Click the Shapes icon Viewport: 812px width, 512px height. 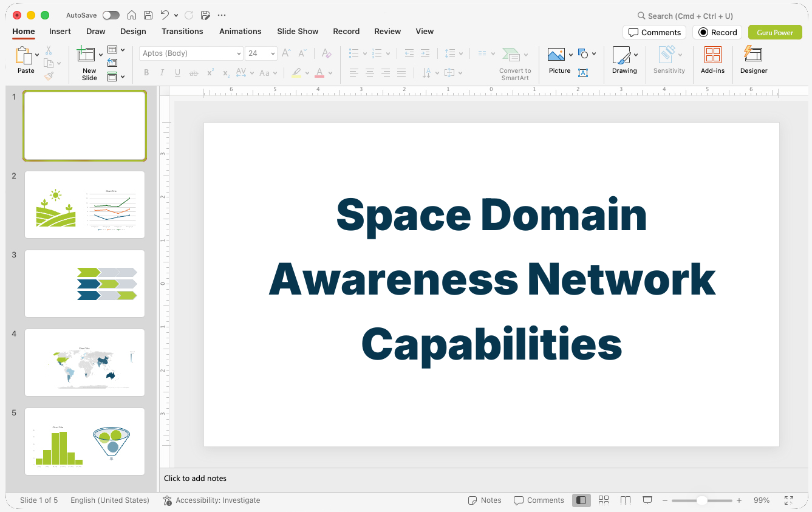click(584, 54)
